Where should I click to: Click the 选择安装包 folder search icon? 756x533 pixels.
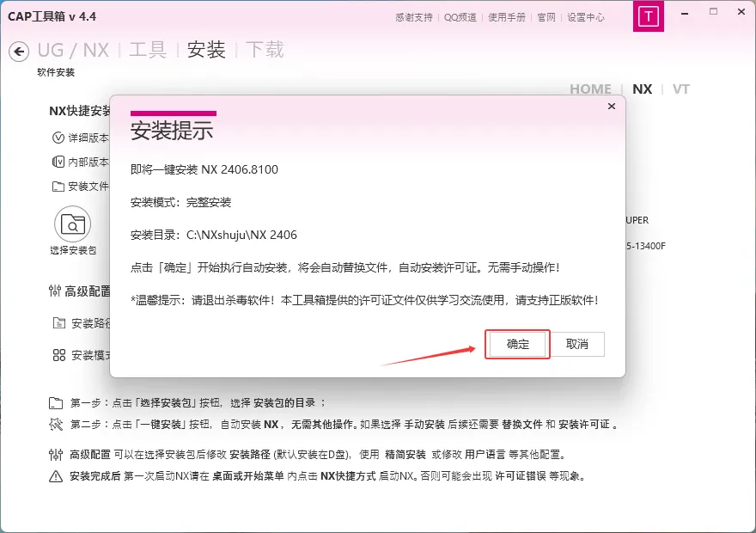pos(73,224)
